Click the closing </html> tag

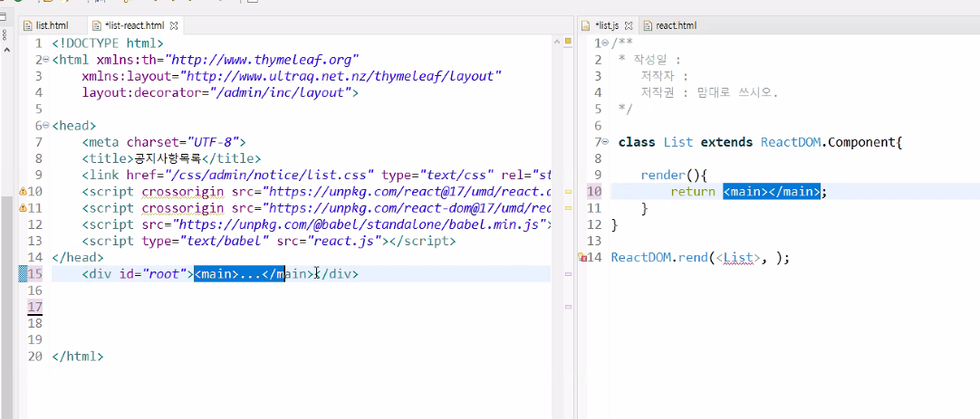point(78,357)
